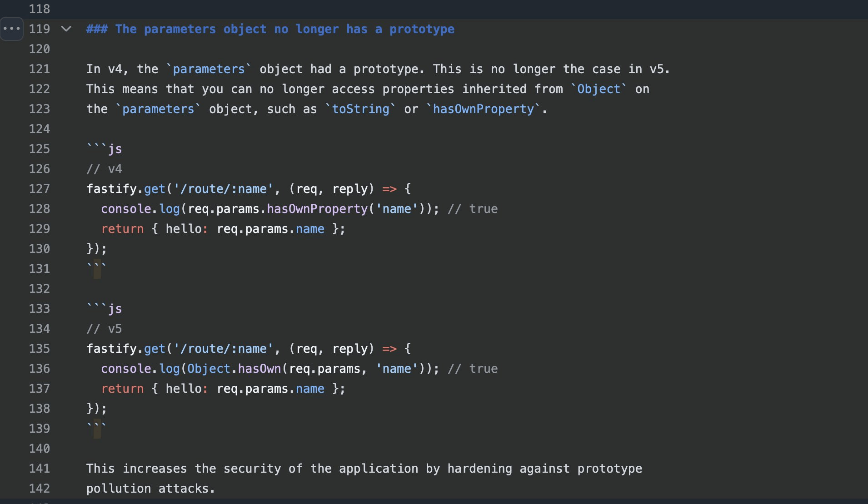Screen dimensions: 868x504
Task: Click the closing code fence on line 131
Action: click(x=96, y=269)
